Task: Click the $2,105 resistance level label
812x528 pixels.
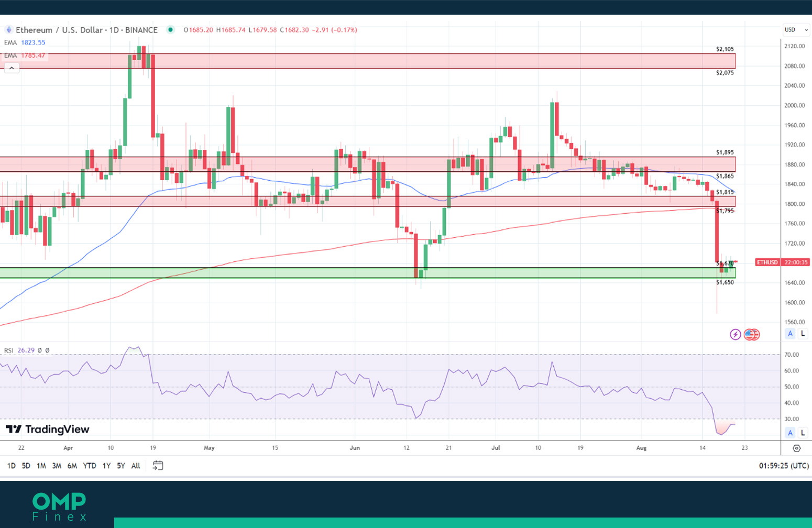Action: [725, 49]
